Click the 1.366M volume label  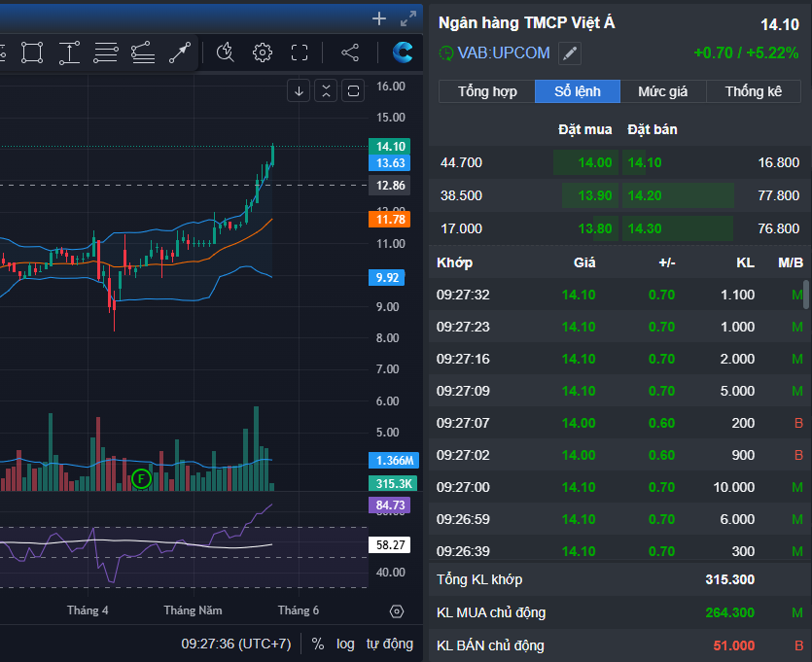point(394,461)
